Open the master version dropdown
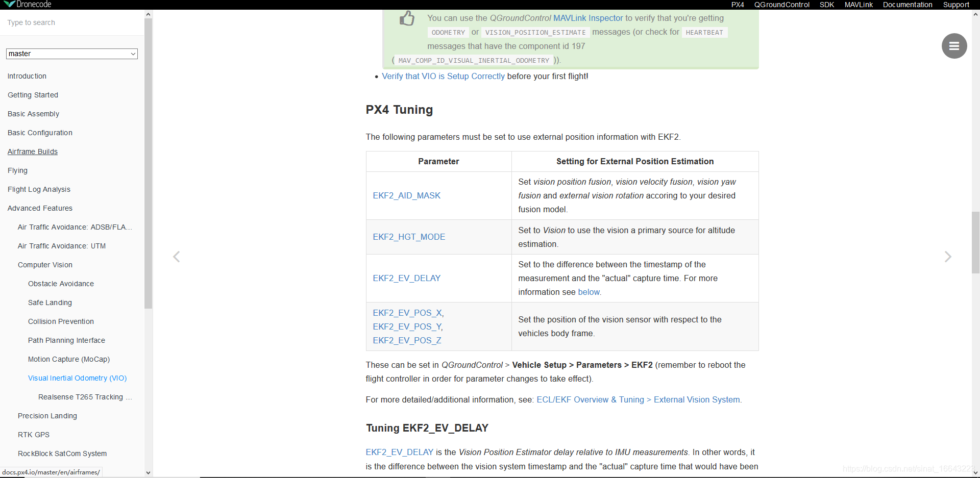This screenshot has height=478, width=980. 72,54
